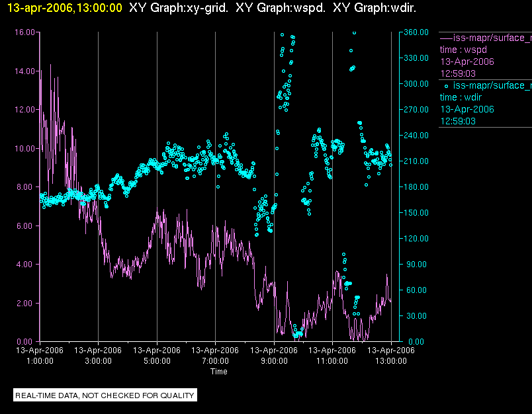The height and width of the screenshot is (414, 532).
Task: Click the 360.00 wind direction axis value
Action: pos(416,32)
